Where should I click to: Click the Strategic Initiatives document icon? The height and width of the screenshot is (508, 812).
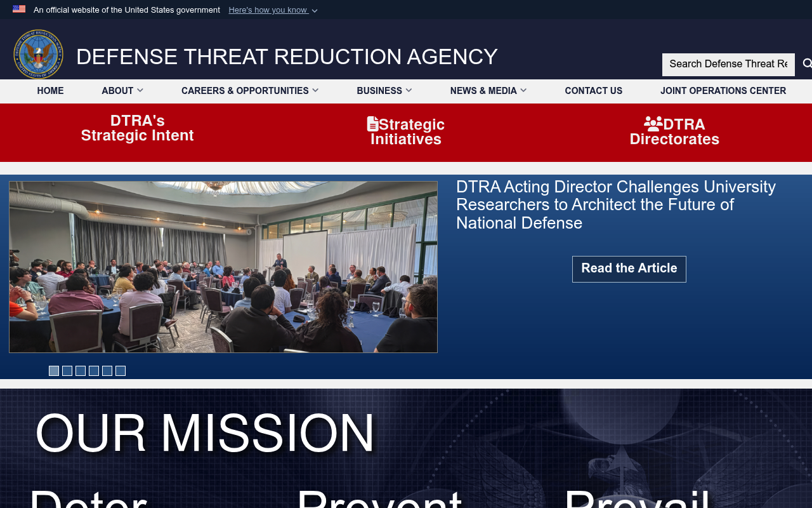[372, 124]
